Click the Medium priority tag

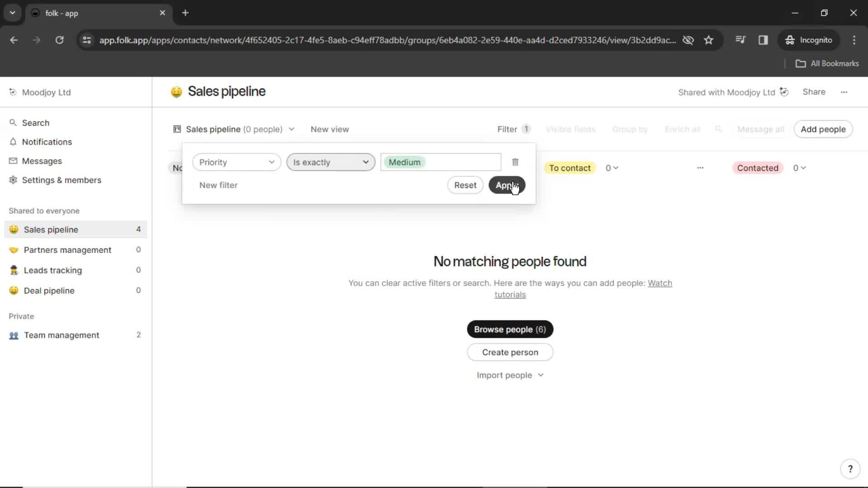[405, 162]
